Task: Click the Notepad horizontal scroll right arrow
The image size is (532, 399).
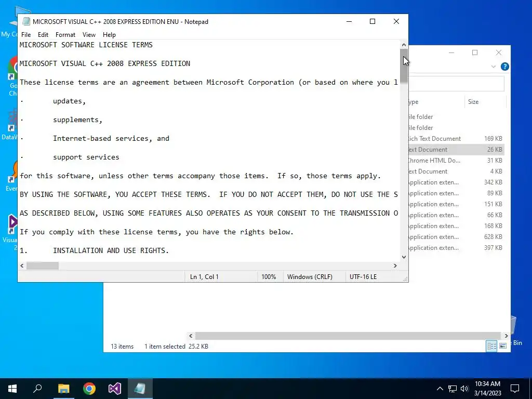Action: tap(395, 265)
